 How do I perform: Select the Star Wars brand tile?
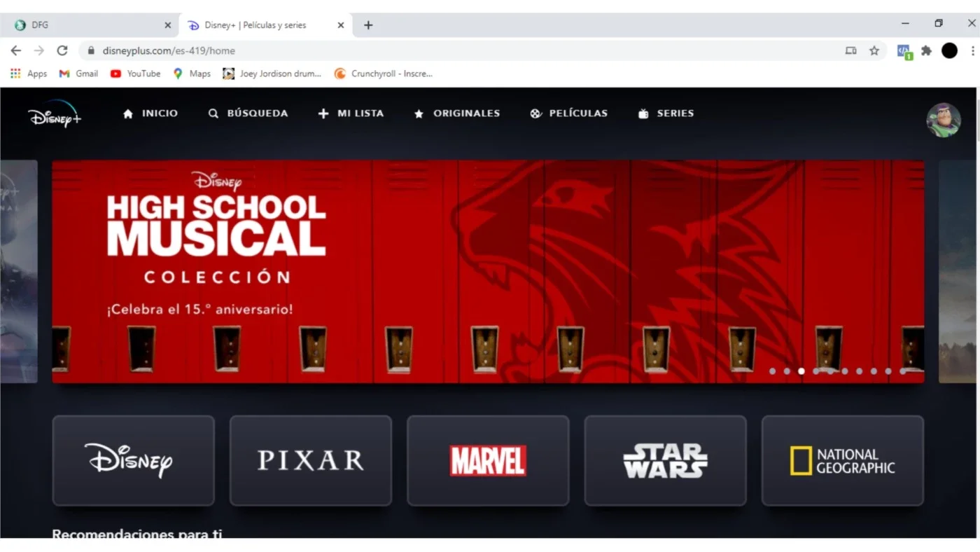coord(665,460)
